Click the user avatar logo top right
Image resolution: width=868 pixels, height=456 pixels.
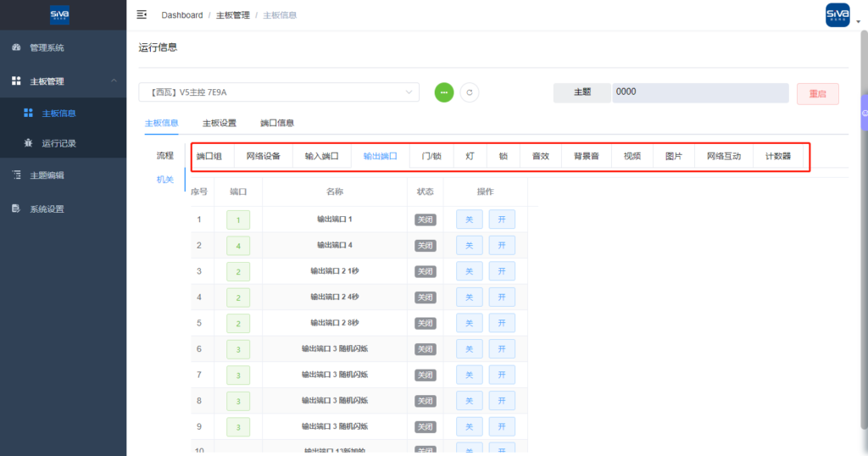(837, 14)
